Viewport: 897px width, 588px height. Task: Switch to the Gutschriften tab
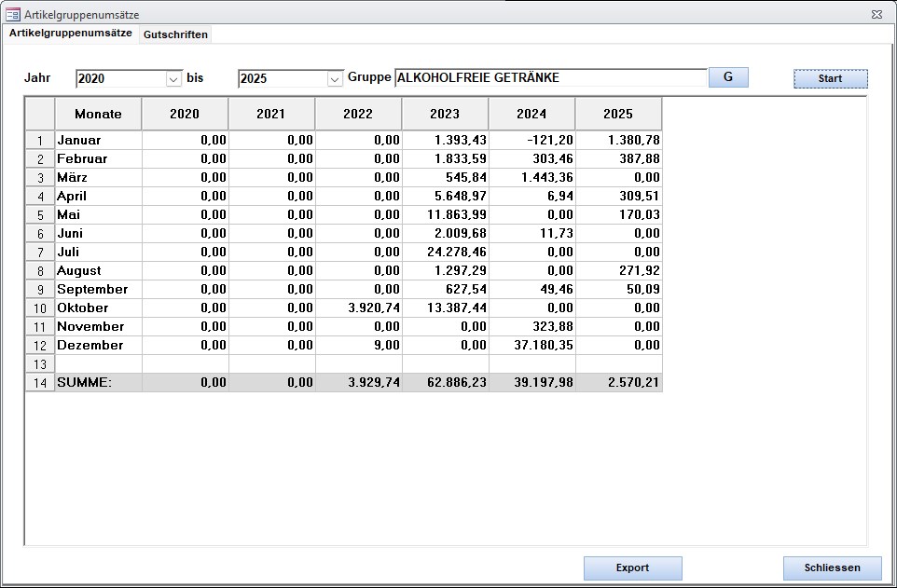pyautogui.click(x=175, y=34)
